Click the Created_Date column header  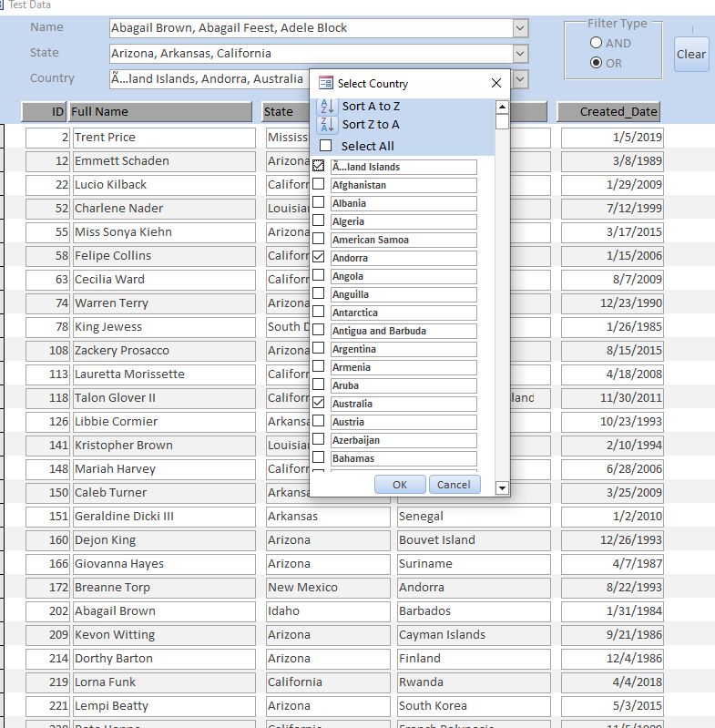coord(608,112)
